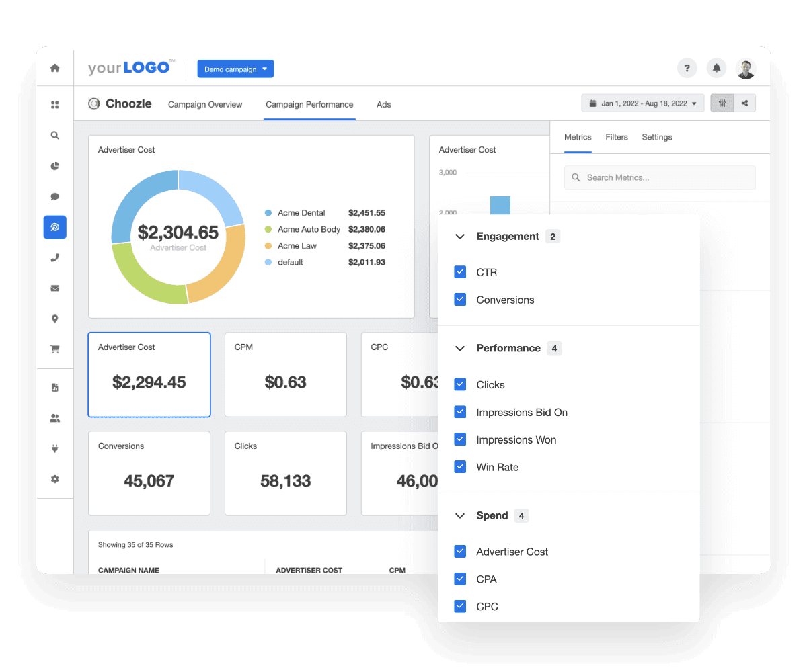The width and height of the screenshot is (807, 672).
Task: Open the location pin icon in sidebar
Action: pyautogui.click(x=54, y=319)
